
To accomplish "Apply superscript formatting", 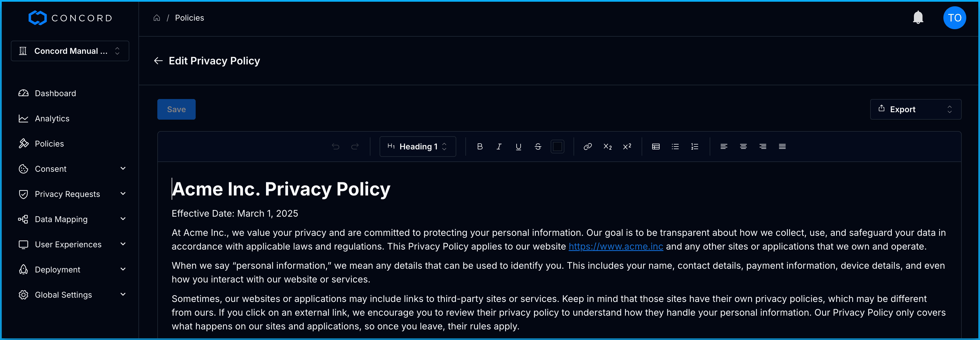I will pyautogui.click(x=627, y=147).
